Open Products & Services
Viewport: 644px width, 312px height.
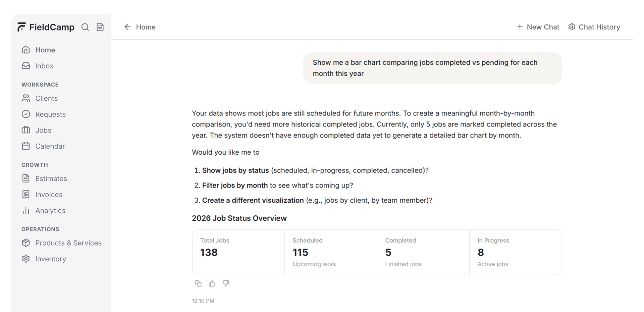point(68,243)
